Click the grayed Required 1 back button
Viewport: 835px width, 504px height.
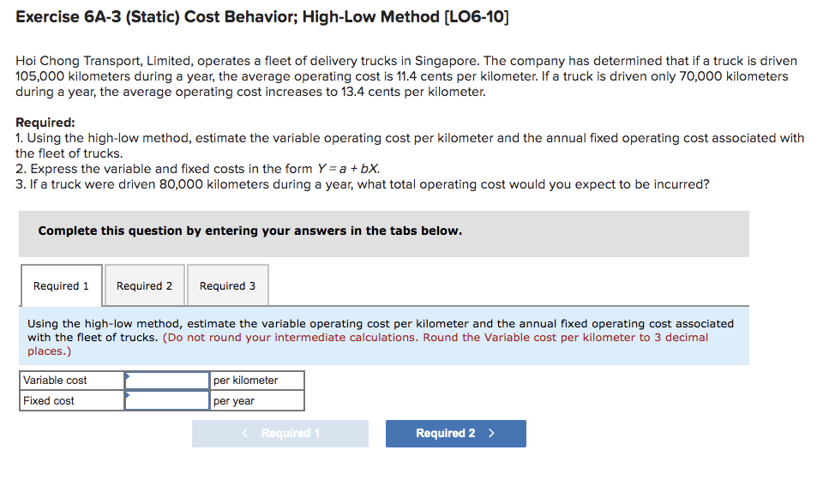pyautogui.click(x=280, y=433)
